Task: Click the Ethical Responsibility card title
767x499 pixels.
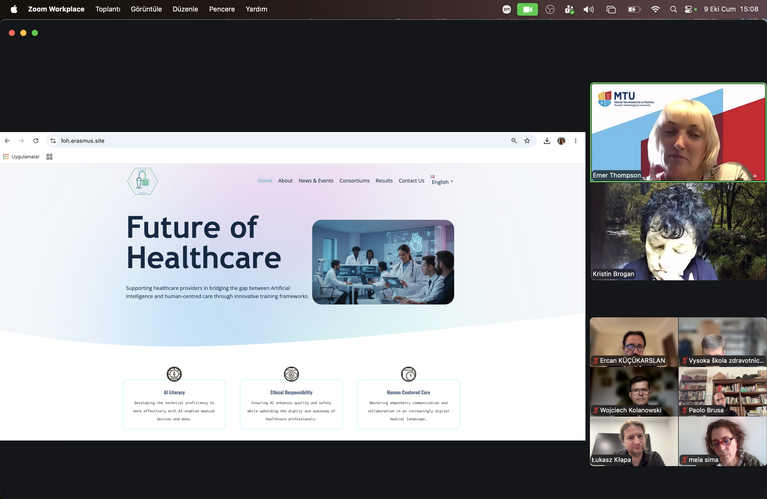Action: [x=292, y=392]
